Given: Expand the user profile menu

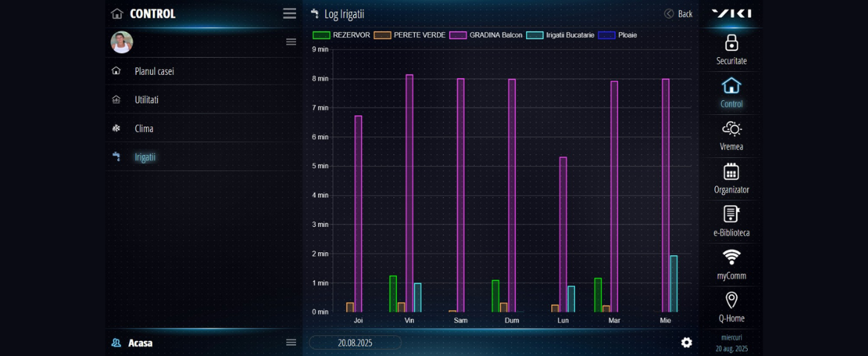Looking at the screenshot, I should [291, 42].
